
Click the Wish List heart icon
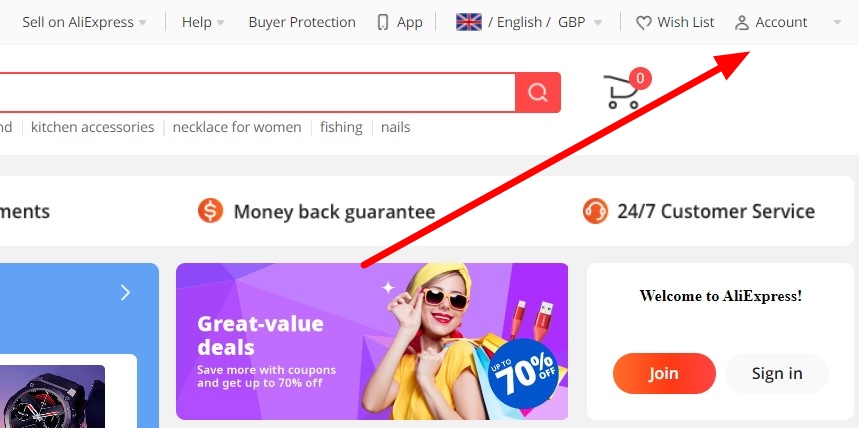click(x=644, y=22)
